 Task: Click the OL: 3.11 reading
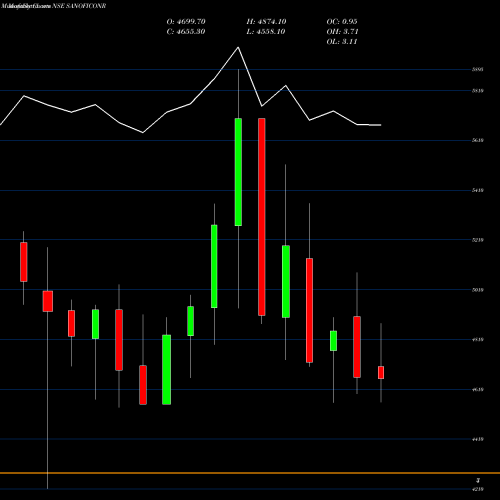point(342,42)
